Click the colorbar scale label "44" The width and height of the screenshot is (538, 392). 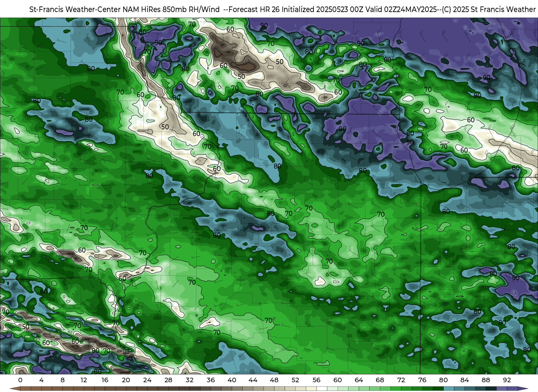[x=253, y=380]
